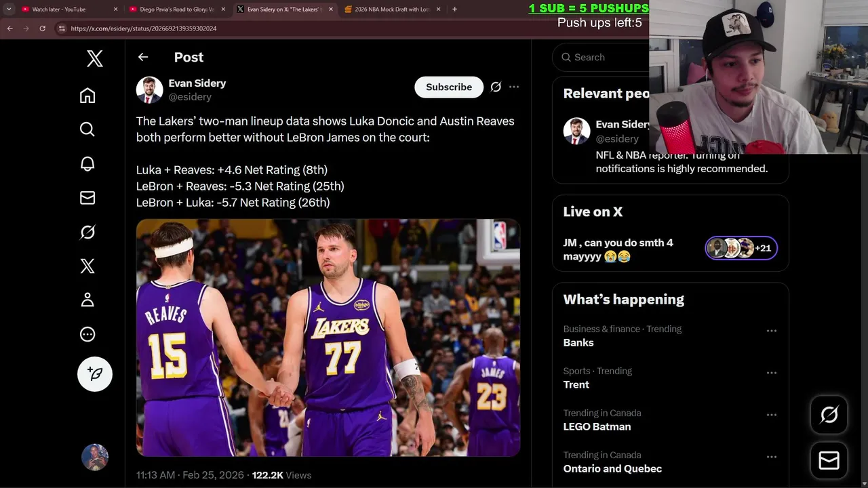This screenshot has height=488, width=868.
Task: Click the Subscribe button
Action: point(449,87)
